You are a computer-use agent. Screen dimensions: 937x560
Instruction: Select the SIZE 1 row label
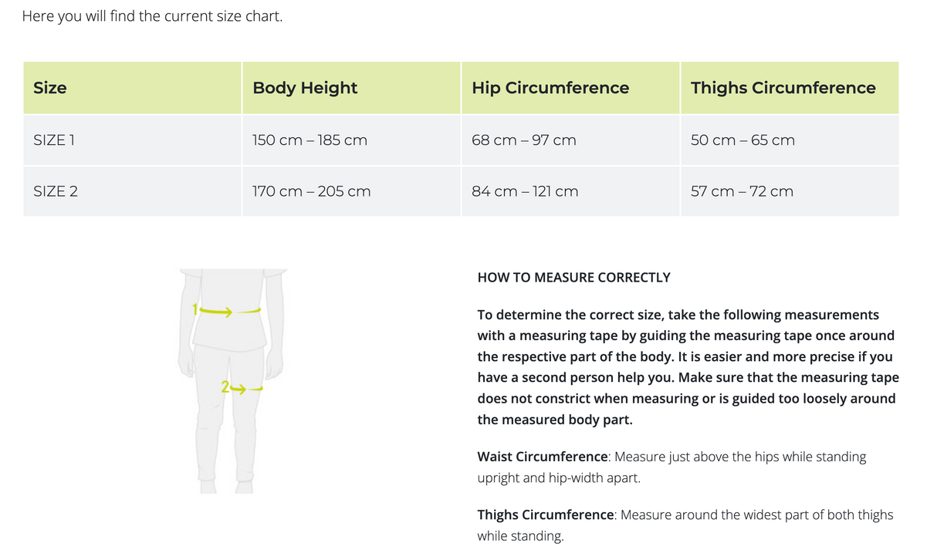[54, 140]
